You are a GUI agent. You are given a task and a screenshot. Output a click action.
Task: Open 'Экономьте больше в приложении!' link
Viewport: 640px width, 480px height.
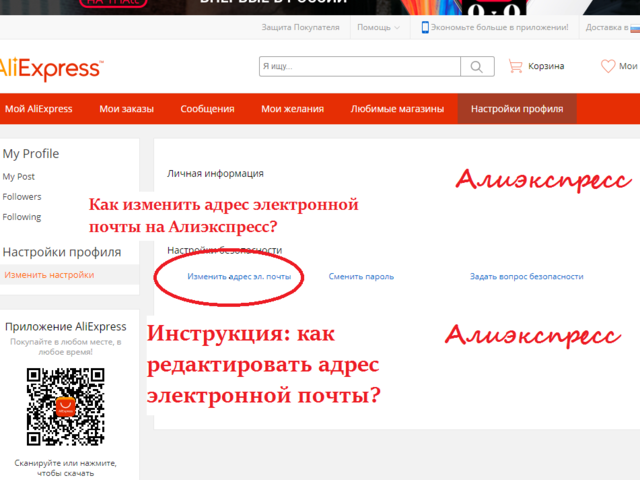(500, 27)
